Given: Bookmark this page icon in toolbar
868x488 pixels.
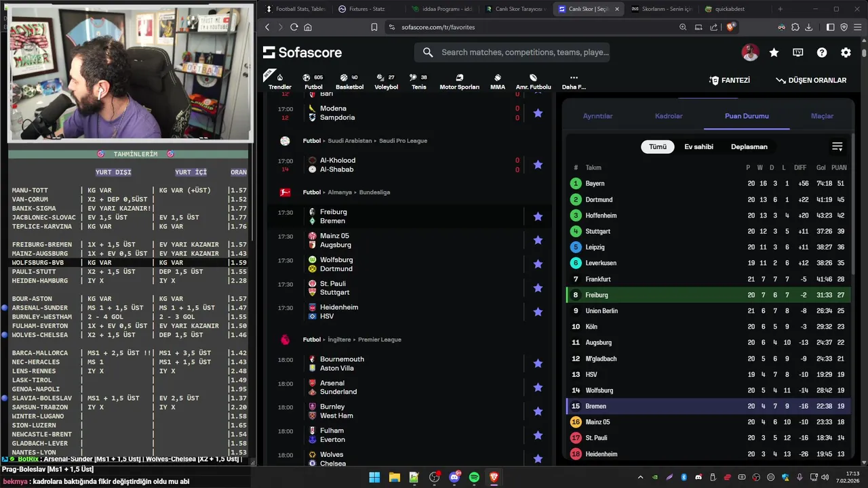Looking at the screenshot, I should 374,27.
